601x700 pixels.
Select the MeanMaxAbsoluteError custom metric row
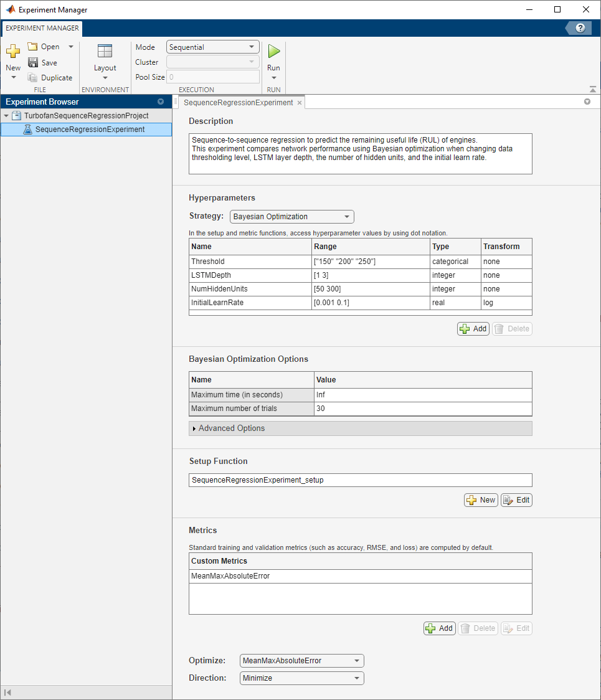(360, 576)
